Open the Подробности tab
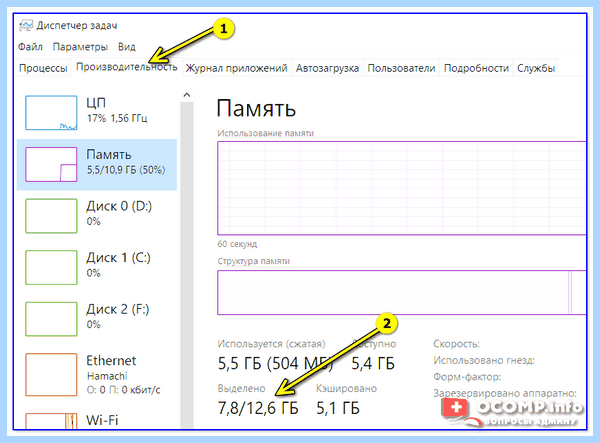The width and height of the screenshot is (600, 443). pyautogui.click(x=476, y=68)
